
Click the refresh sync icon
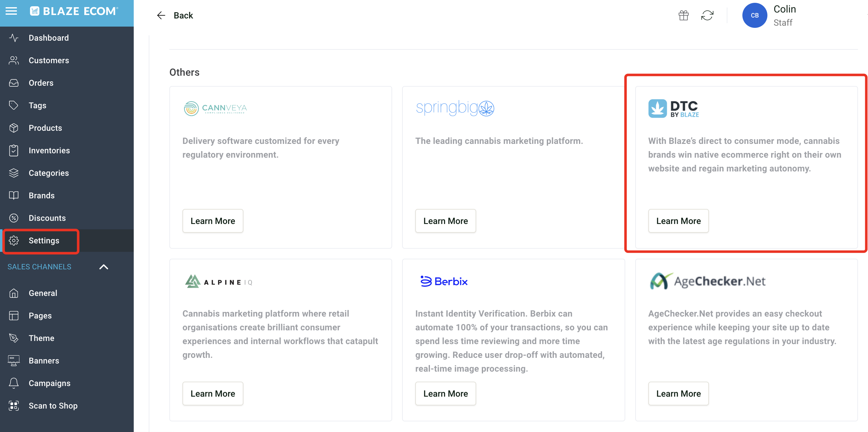coord(707,16)
